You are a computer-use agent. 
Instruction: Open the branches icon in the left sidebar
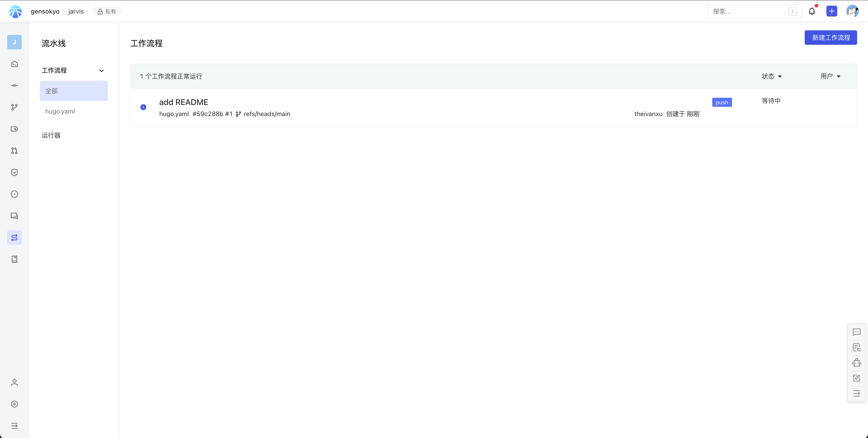[x=14, y=107]
